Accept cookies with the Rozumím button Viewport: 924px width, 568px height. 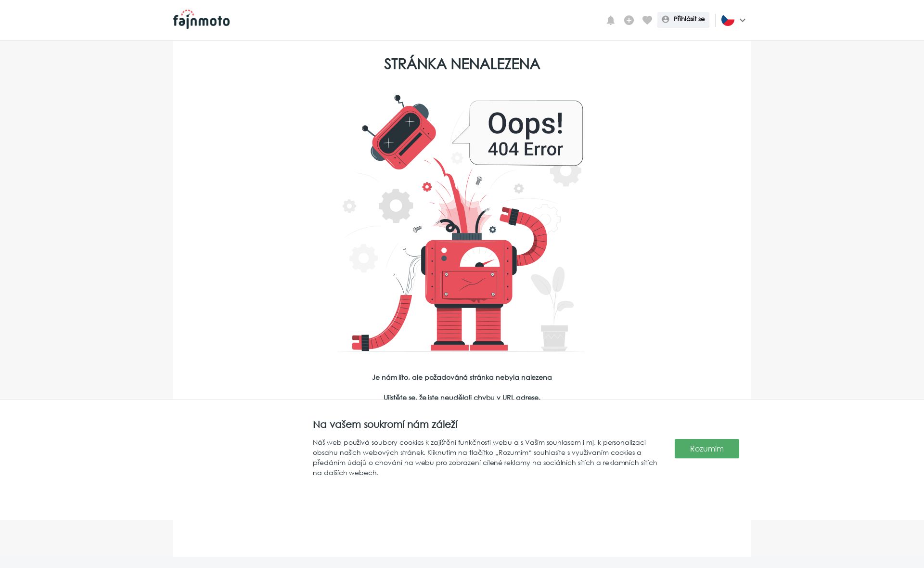point(706,449)
